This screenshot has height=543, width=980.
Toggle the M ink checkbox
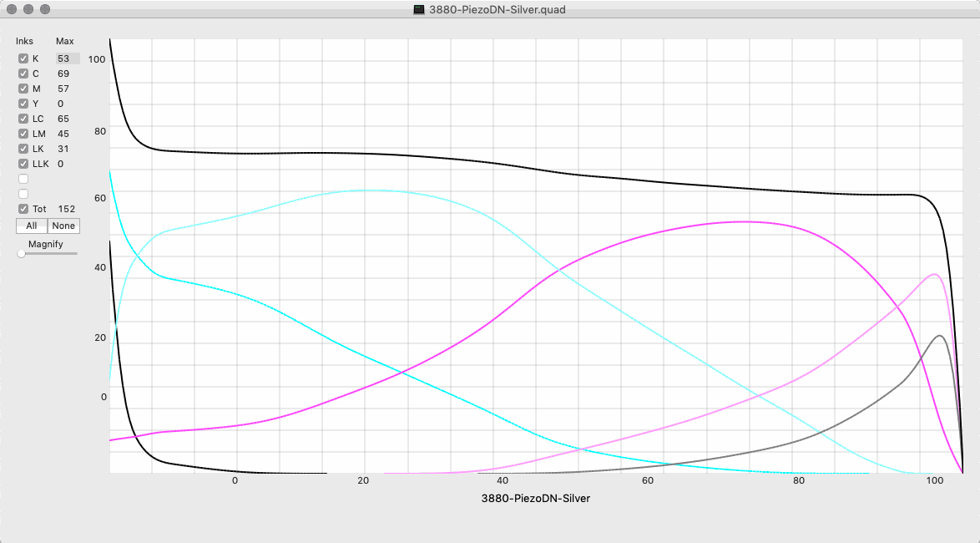coord(23,89)
